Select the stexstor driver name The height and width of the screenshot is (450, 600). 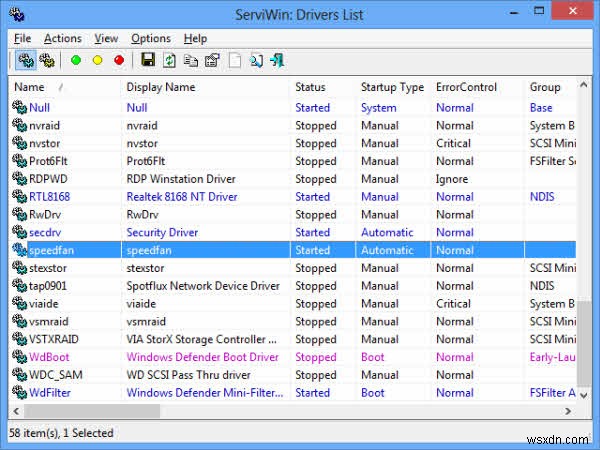click(48, 268)
